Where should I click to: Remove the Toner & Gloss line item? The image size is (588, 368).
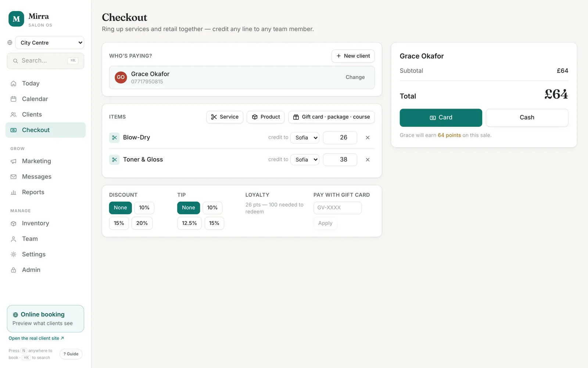tap(367, 160)
